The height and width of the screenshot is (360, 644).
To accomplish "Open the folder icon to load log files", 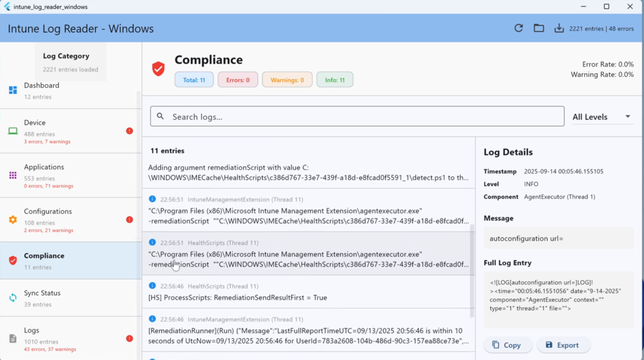I will coord(539,28).
